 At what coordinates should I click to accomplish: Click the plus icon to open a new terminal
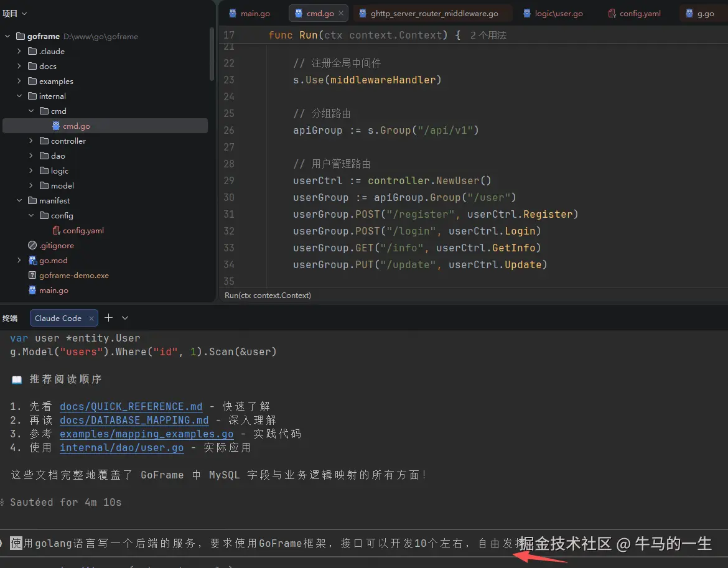tap(108, 318)
